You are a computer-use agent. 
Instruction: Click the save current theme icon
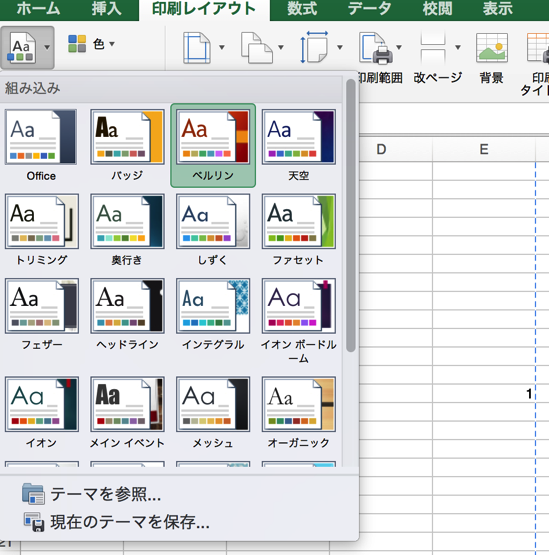[x=34, y=522]
